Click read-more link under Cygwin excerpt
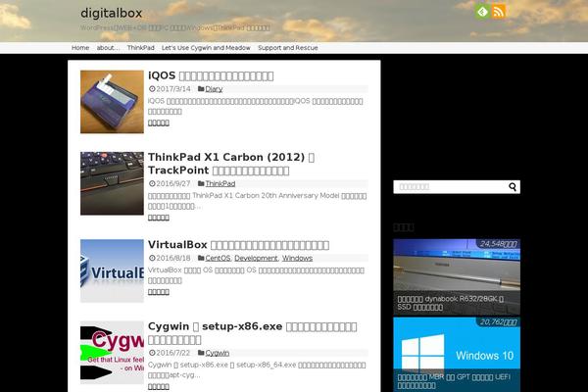The height and width of the screenshot is (392, 588). (159, 386)
